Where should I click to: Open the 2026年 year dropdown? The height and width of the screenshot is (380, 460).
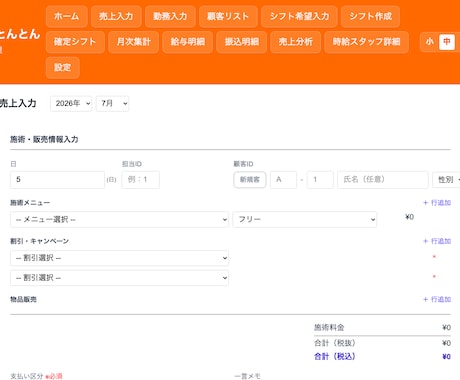[x=71, y=104]
